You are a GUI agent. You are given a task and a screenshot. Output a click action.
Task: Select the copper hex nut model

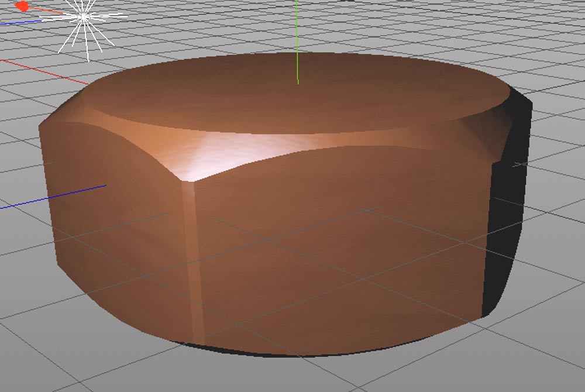pyautogui.click(x=285, y=205)
